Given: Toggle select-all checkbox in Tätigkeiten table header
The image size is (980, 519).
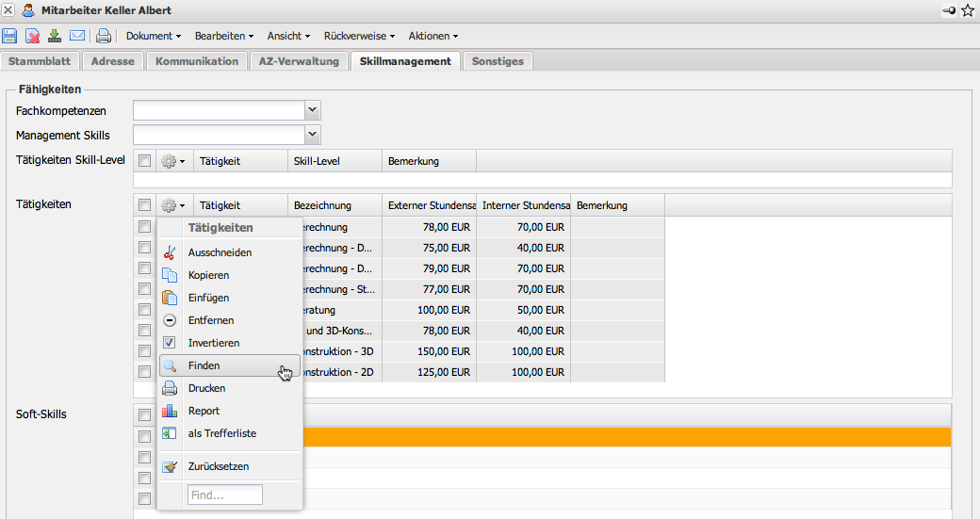Looking at the screenshot, I should tap(144, 205).
